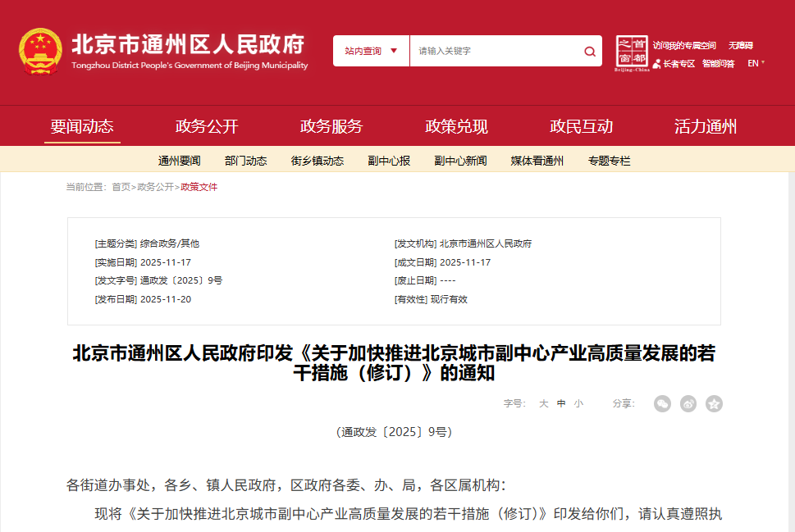Select 大 to enlarge font size
The image size is (795, 532).
545,403
